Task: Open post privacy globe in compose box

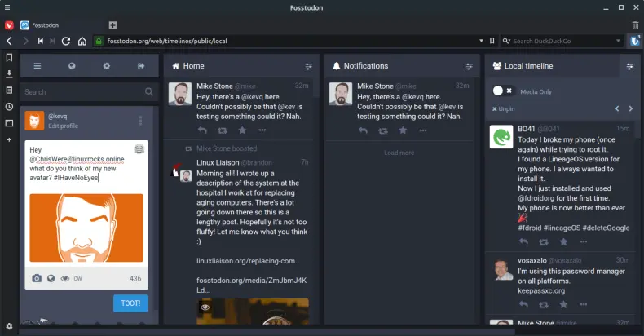Action: coord(51,278)
